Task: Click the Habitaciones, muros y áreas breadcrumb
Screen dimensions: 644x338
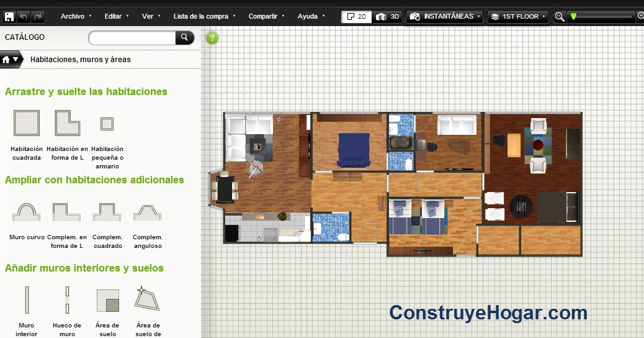Action: click(81, 60)
